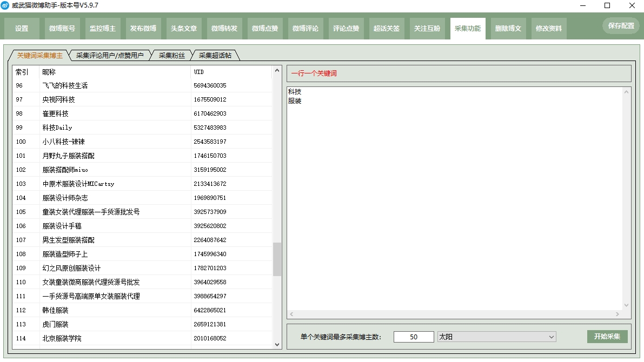Image resolution: width=644 pixels, height=362 pixels.
Task: Open the 设置 tab
Action: pyautogui.click(x=22, y=29)
